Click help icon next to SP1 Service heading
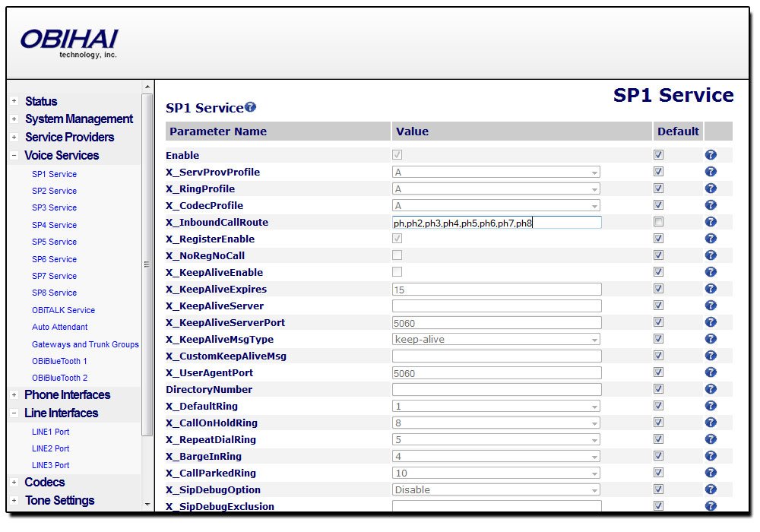Viewport: 760px width, 532px height. [251, 108]
